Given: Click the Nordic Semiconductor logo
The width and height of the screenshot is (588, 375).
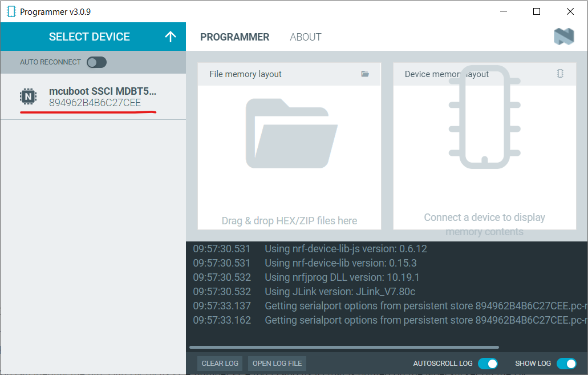Looking at the screenshot, I should (563, 37).
